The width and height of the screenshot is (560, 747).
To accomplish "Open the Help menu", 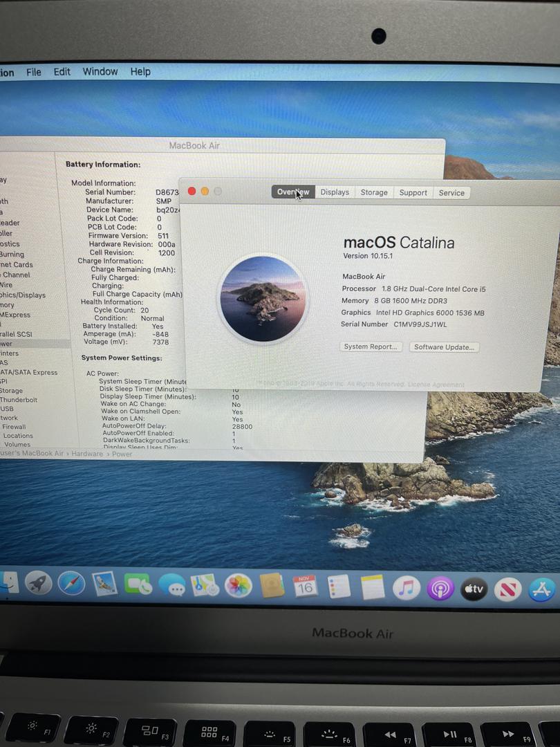I will (140, 72).
